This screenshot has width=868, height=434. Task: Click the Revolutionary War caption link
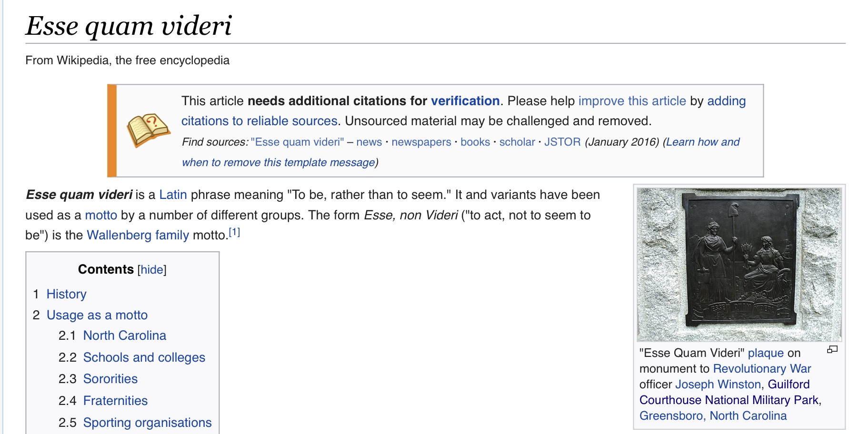click(762, 368)
